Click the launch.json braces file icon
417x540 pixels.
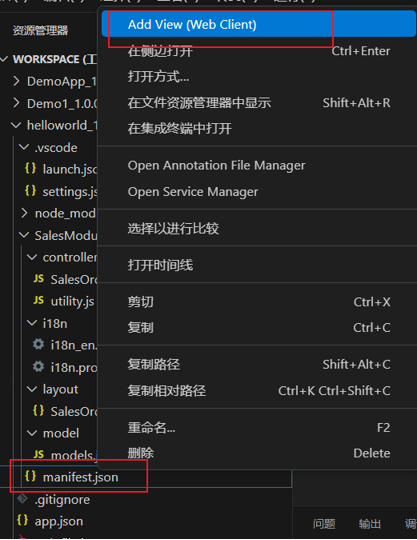30,168
